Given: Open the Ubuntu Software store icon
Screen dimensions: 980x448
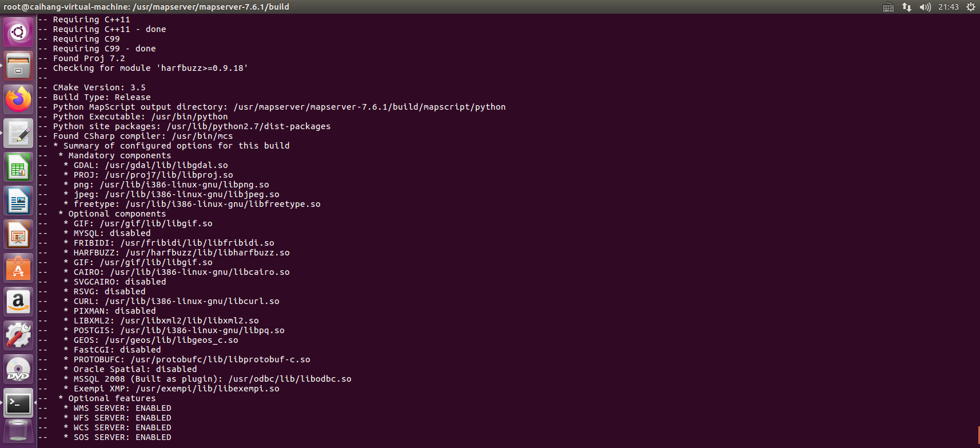Looking at the screenshot, I should click(x=18, y=268).
